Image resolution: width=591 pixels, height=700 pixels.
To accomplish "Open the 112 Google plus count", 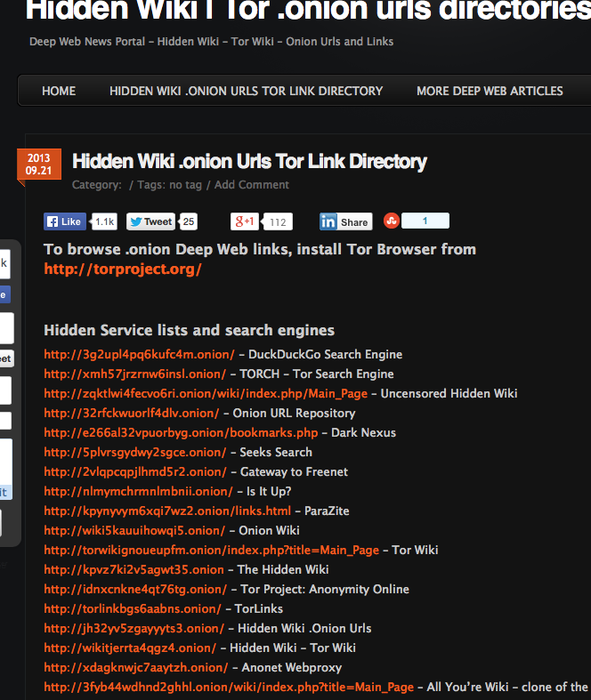I will point(278,221).
